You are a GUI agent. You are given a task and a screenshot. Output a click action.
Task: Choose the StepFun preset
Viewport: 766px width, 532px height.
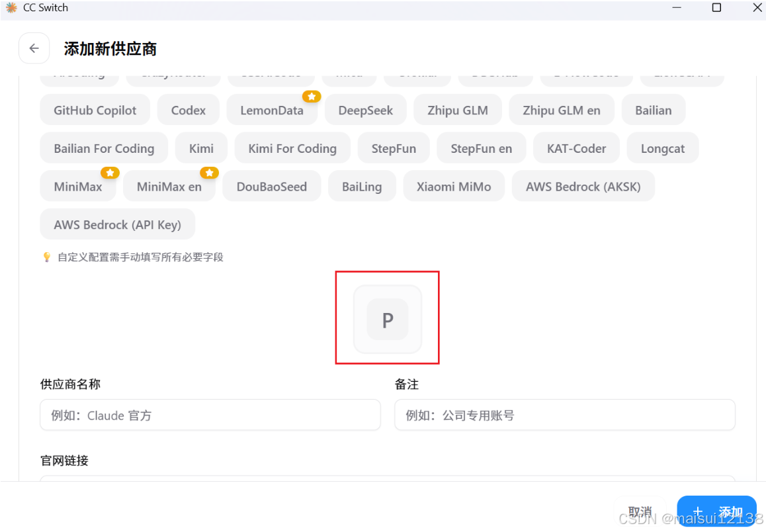click(394, 148)
